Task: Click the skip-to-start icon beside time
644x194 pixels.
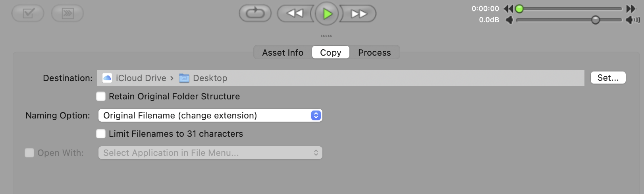Action: click(x=508, y=9)
